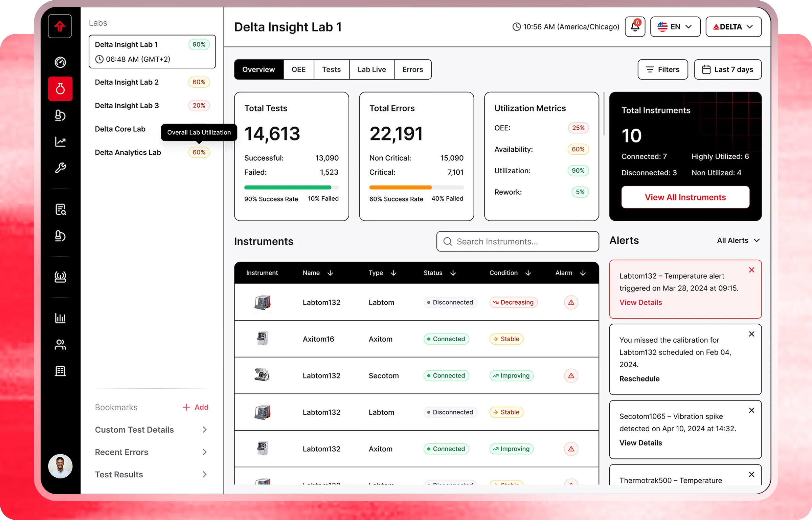The image size is (812, 520).
Task: Open the DELTA organization dropdown
Action: pyautogui.click(x=733, y=27)
